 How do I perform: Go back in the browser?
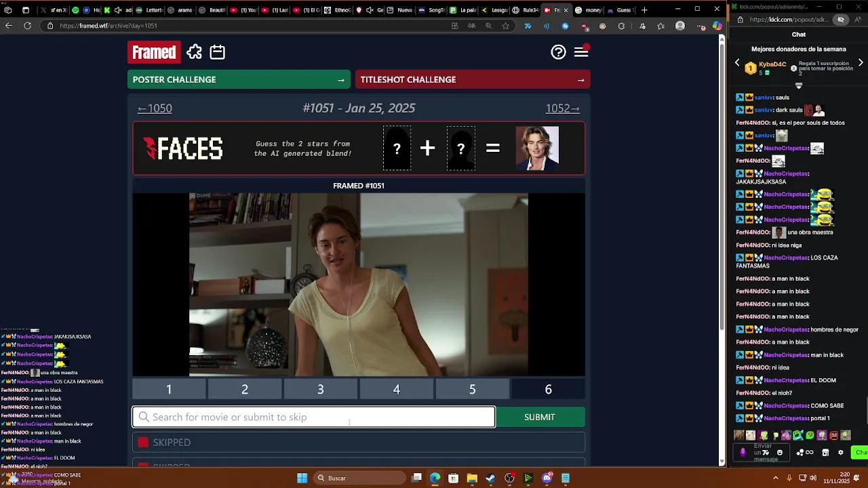click(9, 26)
